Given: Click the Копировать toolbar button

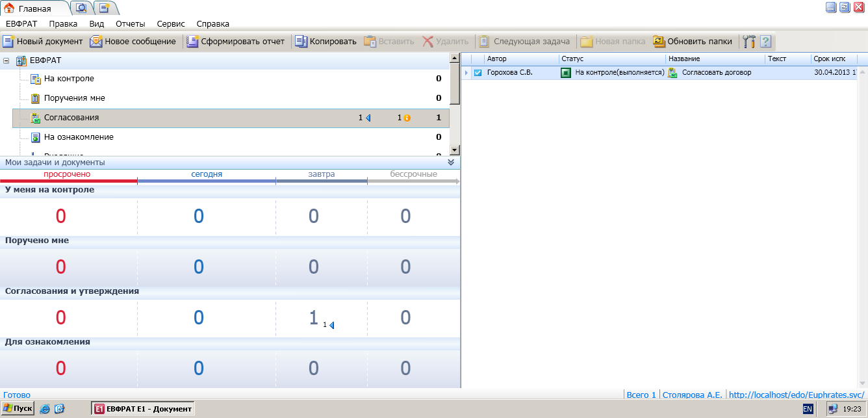Looking at the screenshot, I should (x=326, y=42).
